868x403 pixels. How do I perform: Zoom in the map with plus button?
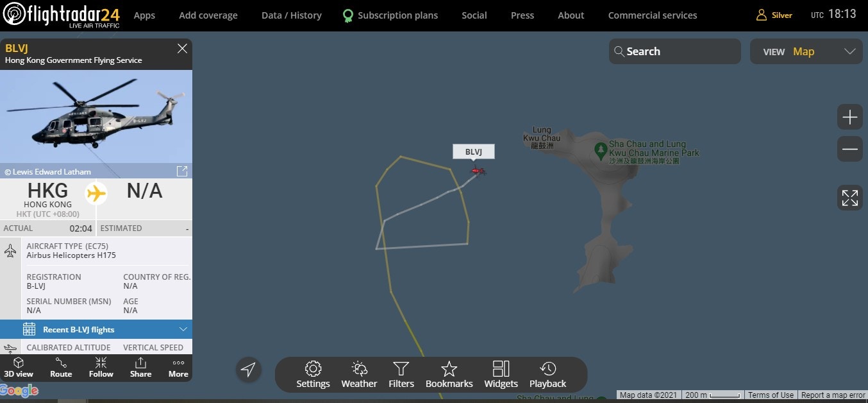click(849, 117)
